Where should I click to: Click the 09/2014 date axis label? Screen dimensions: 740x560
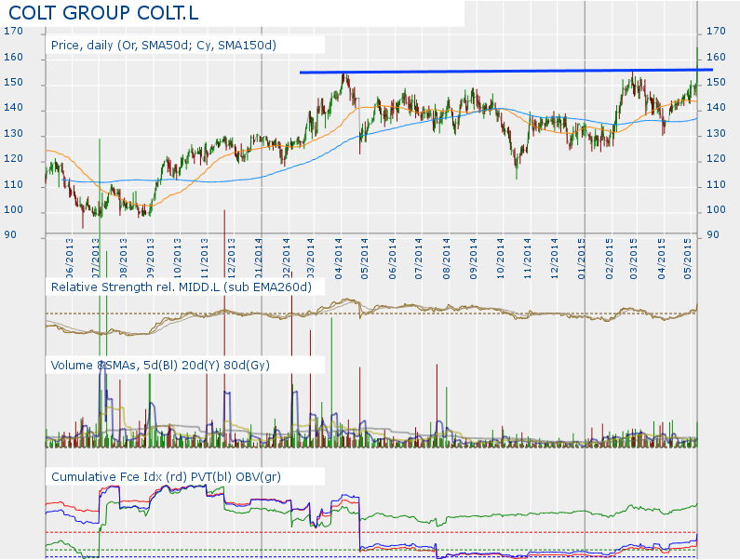coord(473,259)
